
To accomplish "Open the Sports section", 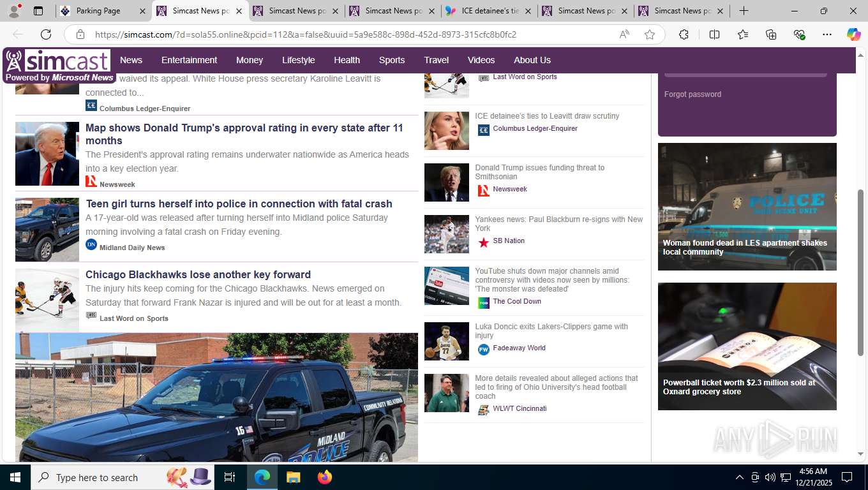I will coord(392,60).
